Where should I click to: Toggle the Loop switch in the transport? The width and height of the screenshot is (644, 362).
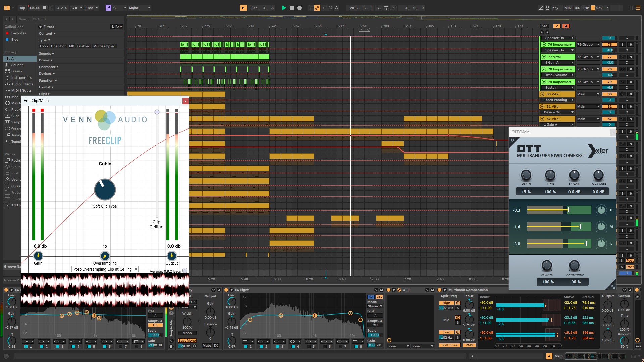point(386,8)
